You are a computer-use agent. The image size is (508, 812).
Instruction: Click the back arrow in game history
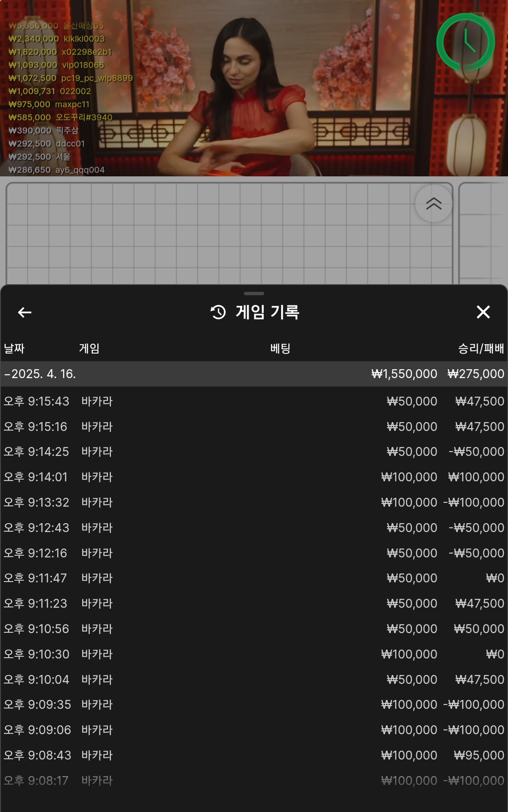25,313
